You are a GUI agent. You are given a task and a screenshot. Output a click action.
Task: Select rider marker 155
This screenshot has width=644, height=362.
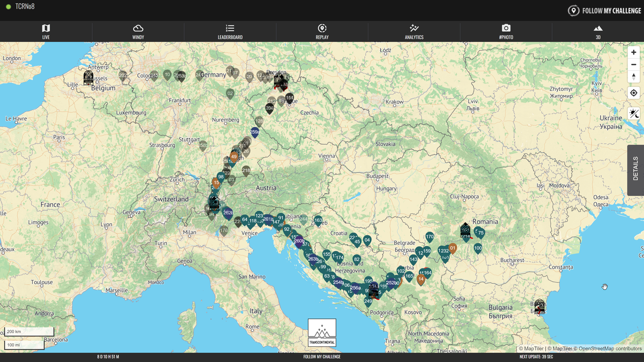point(327,255)
